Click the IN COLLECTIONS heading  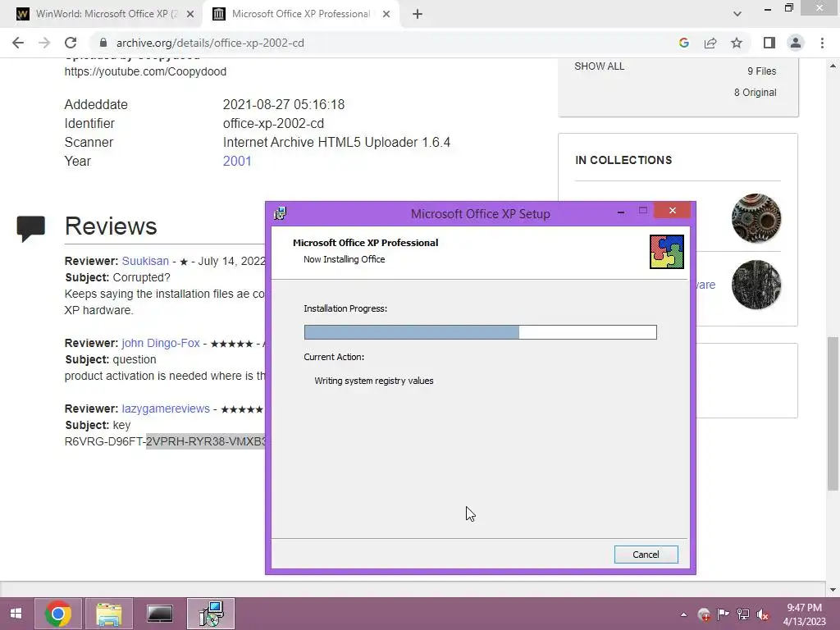tap(623, 160)
